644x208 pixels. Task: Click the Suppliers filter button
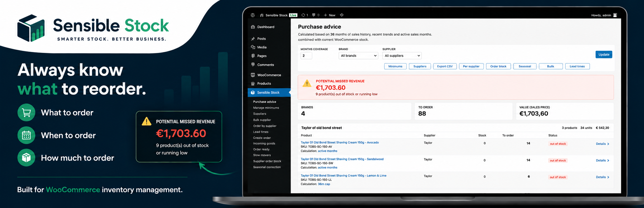tap(420, 66)
